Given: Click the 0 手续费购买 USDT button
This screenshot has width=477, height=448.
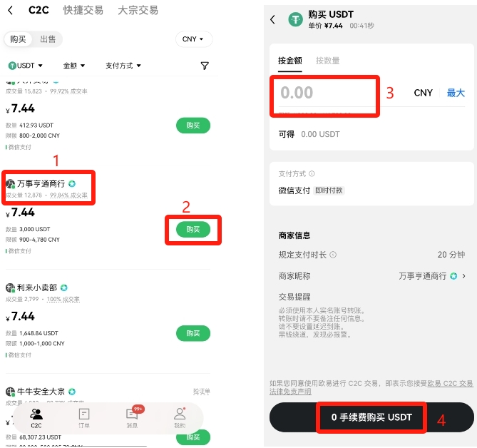Looking at the screenshot, I should click(x=371, y=417).
